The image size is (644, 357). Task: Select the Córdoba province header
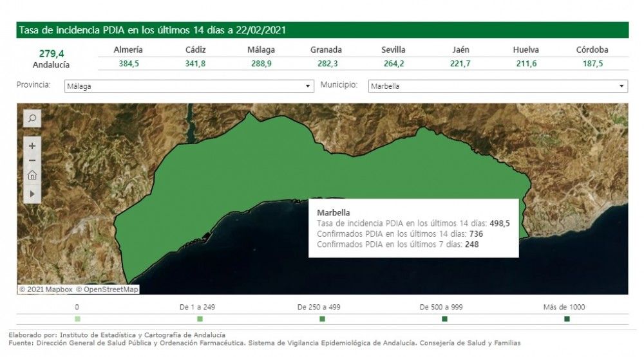(x=592, y=50)
